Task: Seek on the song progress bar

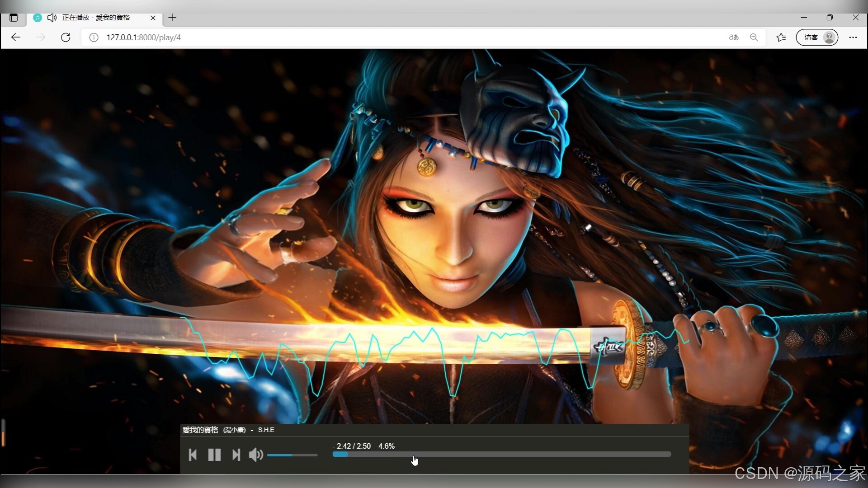Action: pyautogui.click(x=501, y=454)
